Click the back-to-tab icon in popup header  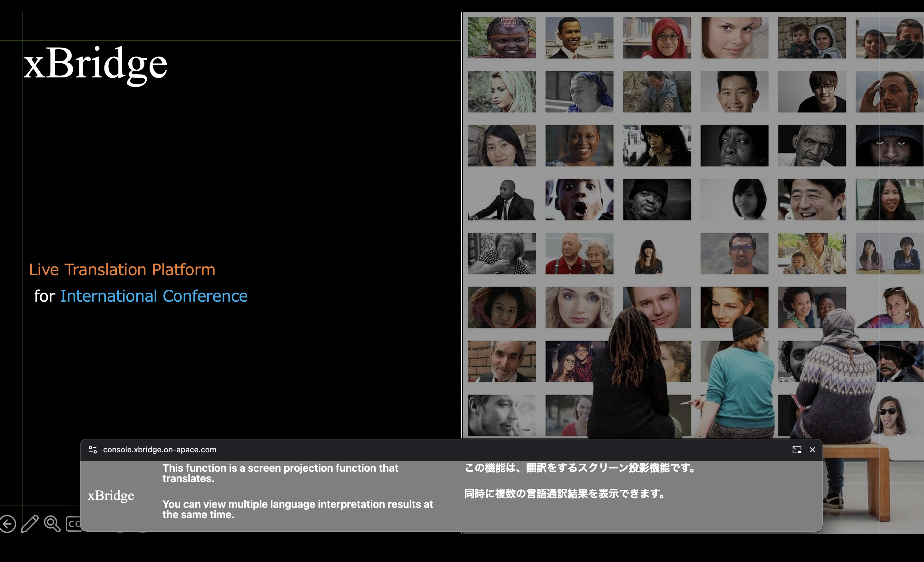coord(797,449)
